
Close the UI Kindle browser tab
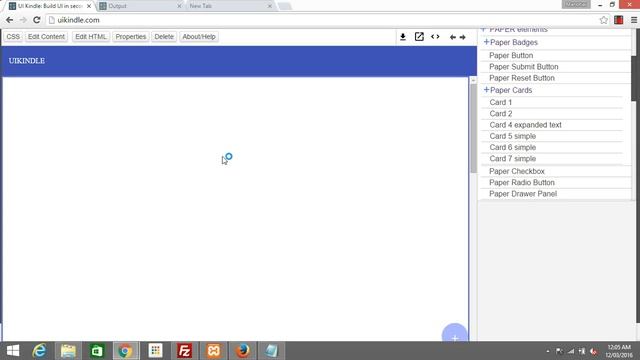point(89,6)
